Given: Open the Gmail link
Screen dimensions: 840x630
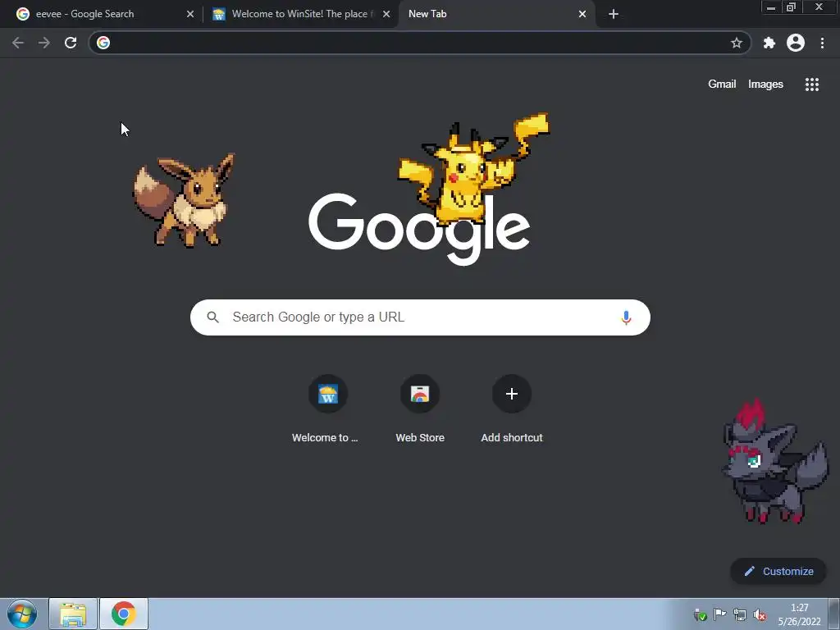Looking at the screenshot, I should pos(722,84).
